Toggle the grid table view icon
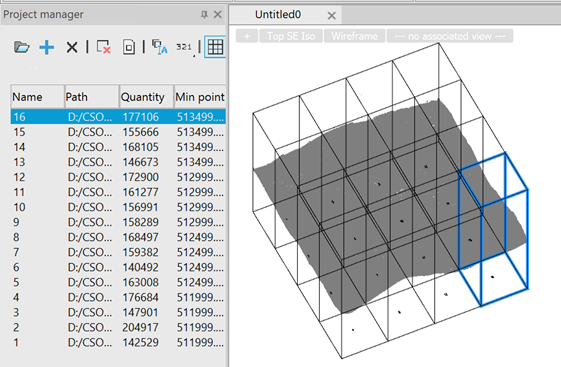Screen dimensions: 561x367 [215, 47]
